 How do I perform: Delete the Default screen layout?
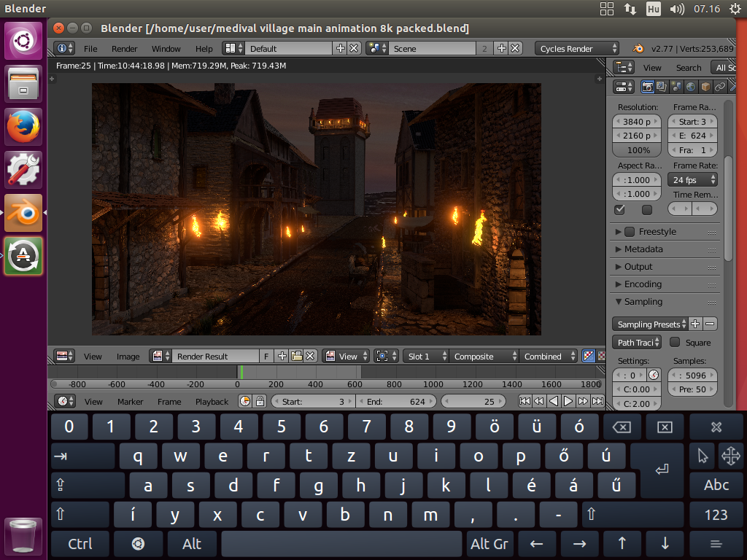(x=354, y=49)
